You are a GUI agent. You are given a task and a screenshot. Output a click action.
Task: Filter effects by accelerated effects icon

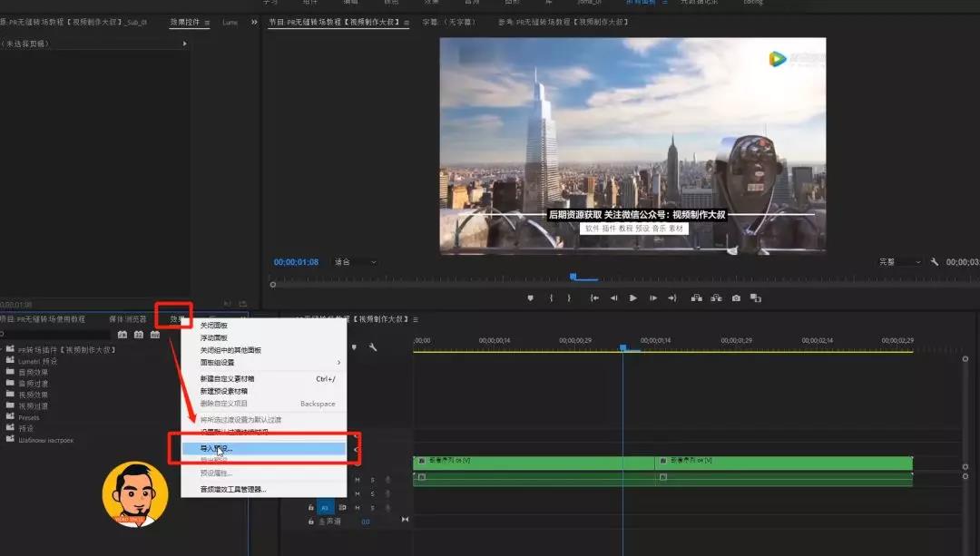pos(122,335)
